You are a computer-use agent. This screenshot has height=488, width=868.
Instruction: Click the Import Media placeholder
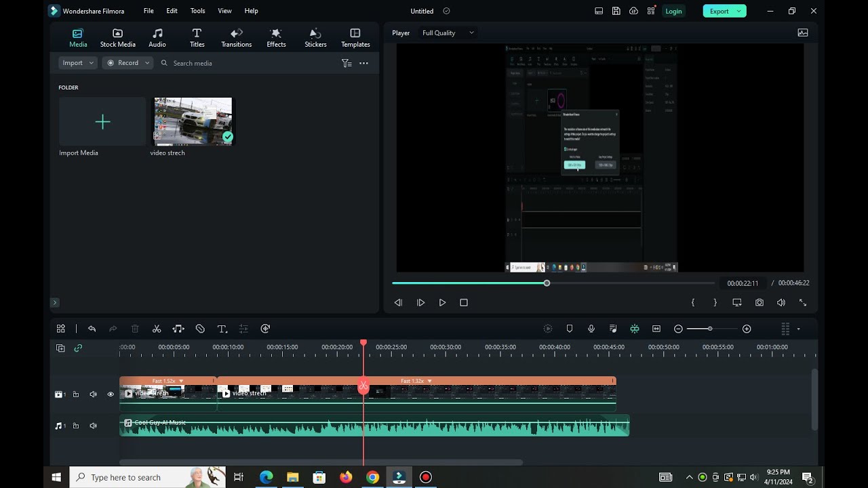[x=102, y=122]
